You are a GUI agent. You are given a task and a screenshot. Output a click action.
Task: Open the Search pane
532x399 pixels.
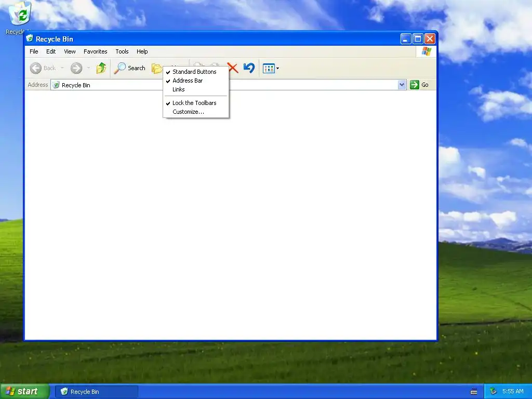pos(129,68)
